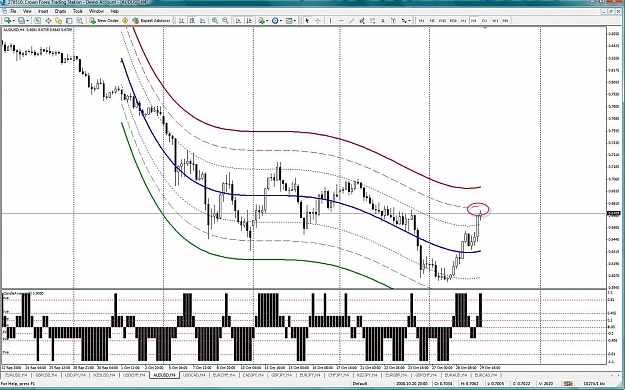Show the Market Watch window
Viewport: 625px width, 390px height.
coord(37,20)
